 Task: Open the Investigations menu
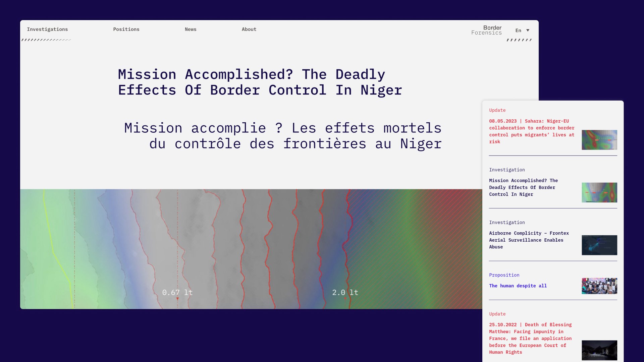47,29
